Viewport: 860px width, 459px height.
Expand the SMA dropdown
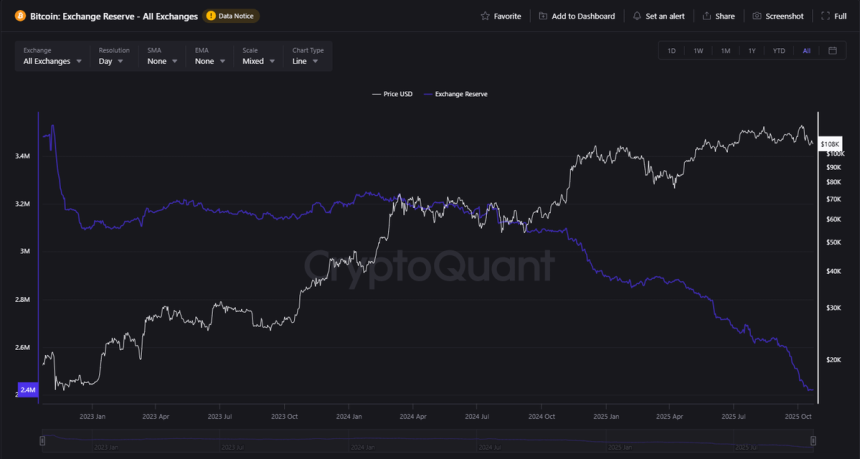pos(162,61)
